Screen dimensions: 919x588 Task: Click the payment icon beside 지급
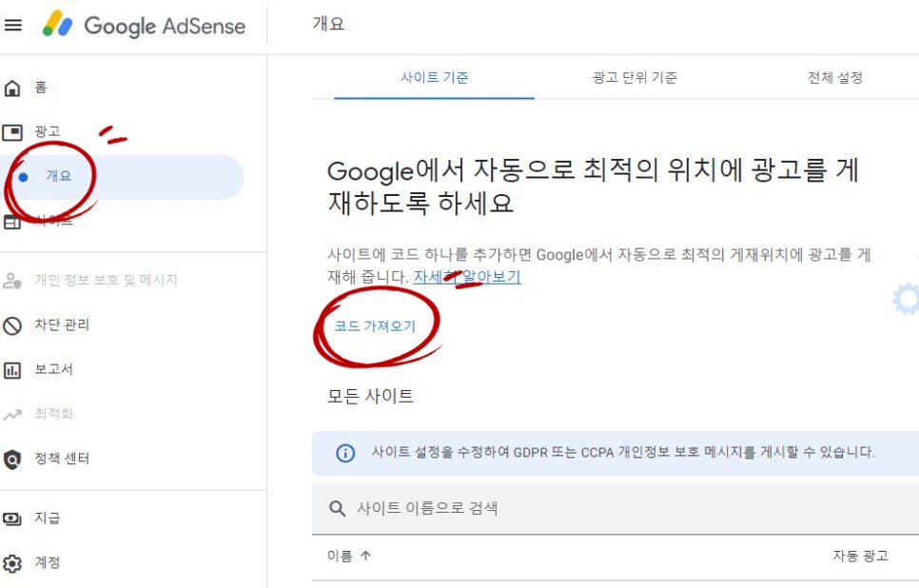[x=11, y=519]
